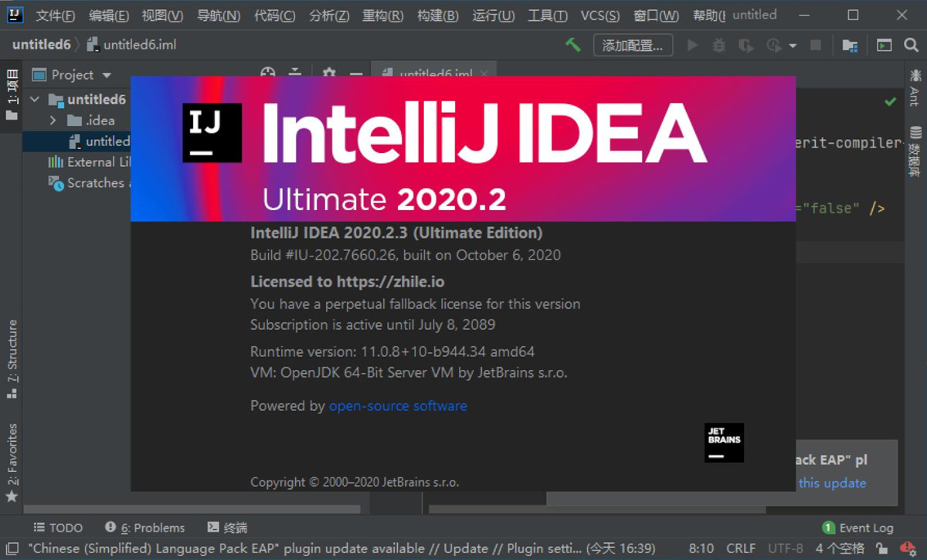Open the 代码(C) menu
The width and height of the screenshot is (927, 560).
[x=274, y=15]
